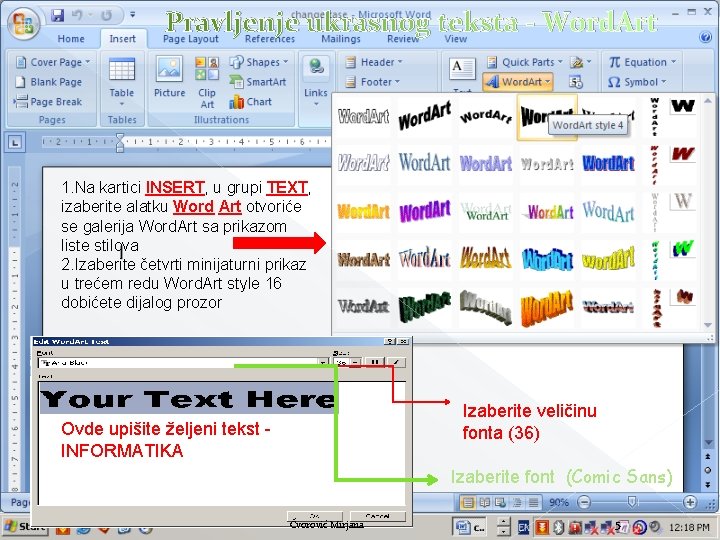This screenshot has width=720, height=540.
Task: Choose the highlighted WordArt style 4 thumbnail
Action: pos(547,117)
